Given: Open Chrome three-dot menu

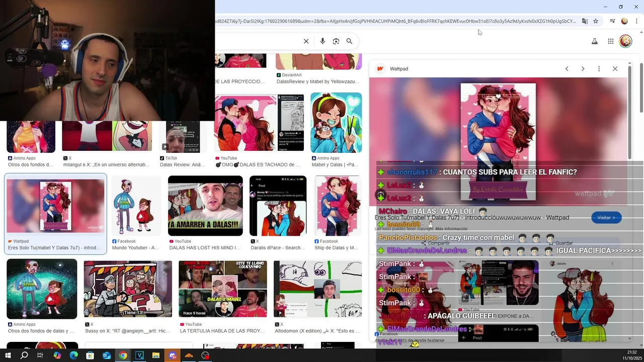Looking at the screenshot, I should (x=636, y=21).
